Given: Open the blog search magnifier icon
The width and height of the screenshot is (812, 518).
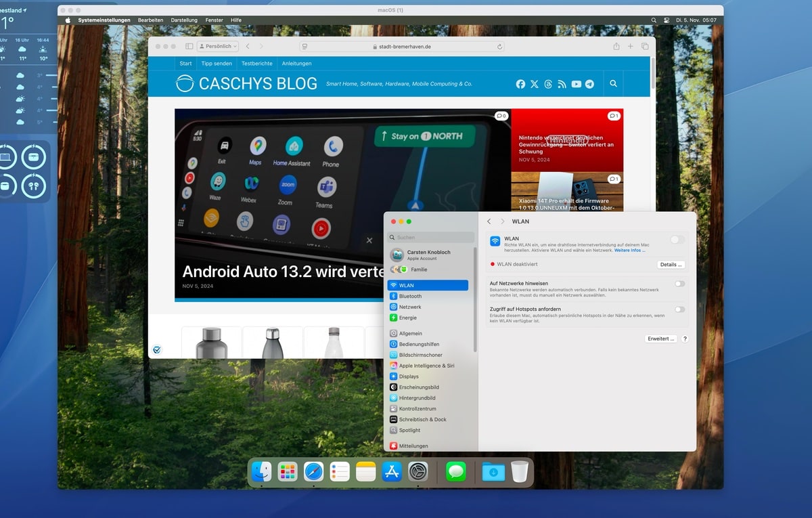Looking at the screenshot, I should coord(613,83).
